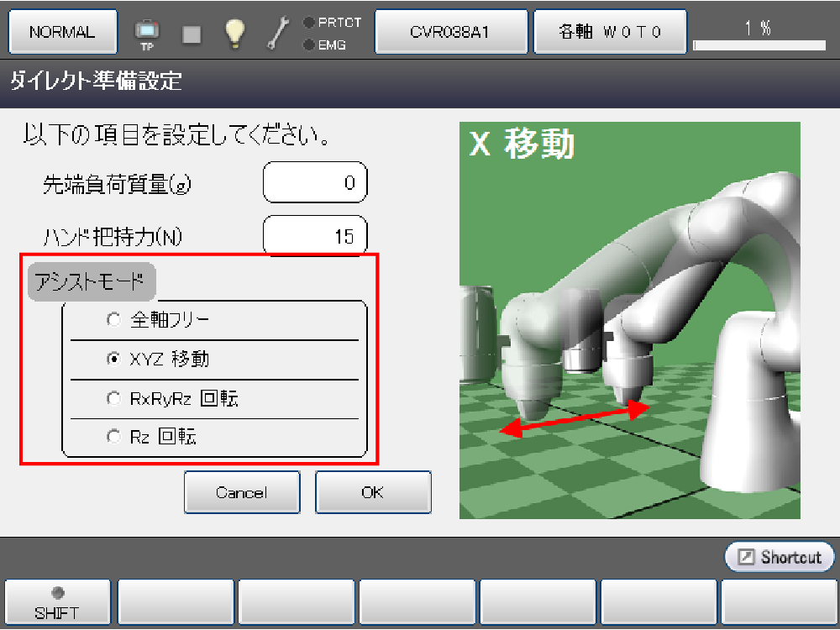Viewport: 840px width, 630px height.
Task: Edit the 先端負荷質量 value field
Action: click(x=315, y=183)
